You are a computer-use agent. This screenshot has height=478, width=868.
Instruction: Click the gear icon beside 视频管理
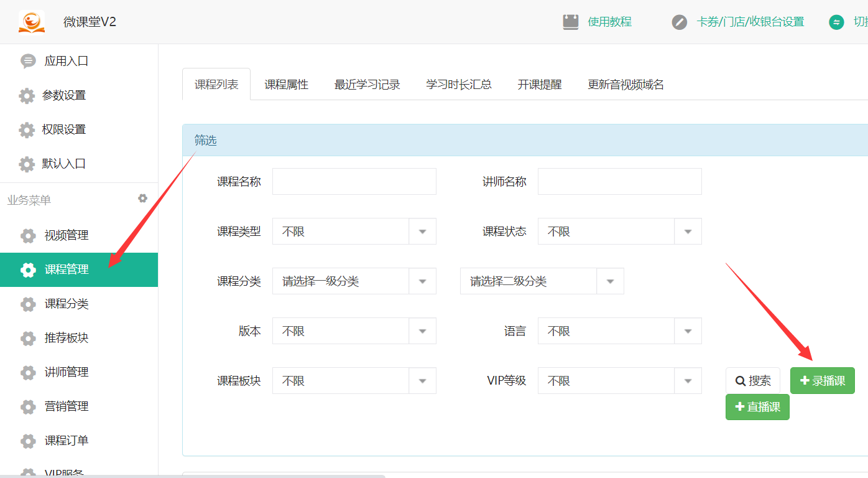point(28,236)
